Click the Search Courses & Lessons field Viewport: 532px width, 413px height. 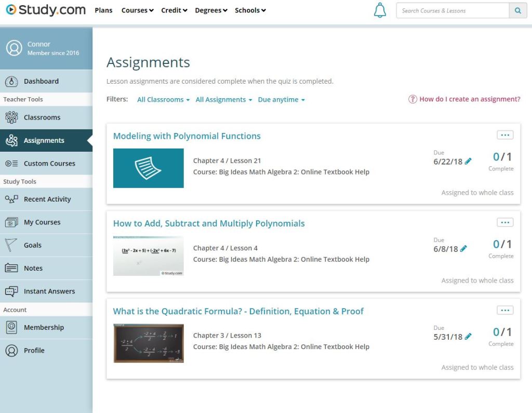pos(453,10)
